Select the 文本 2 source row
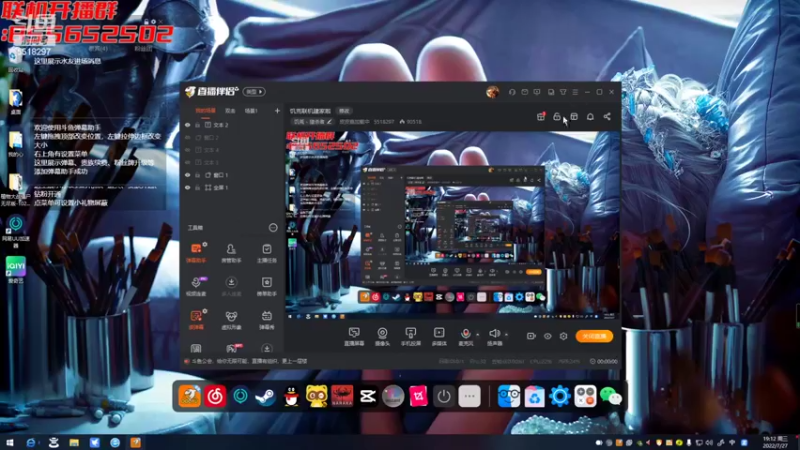This screenshot has width=800, height=450. [x=232, y=125]
